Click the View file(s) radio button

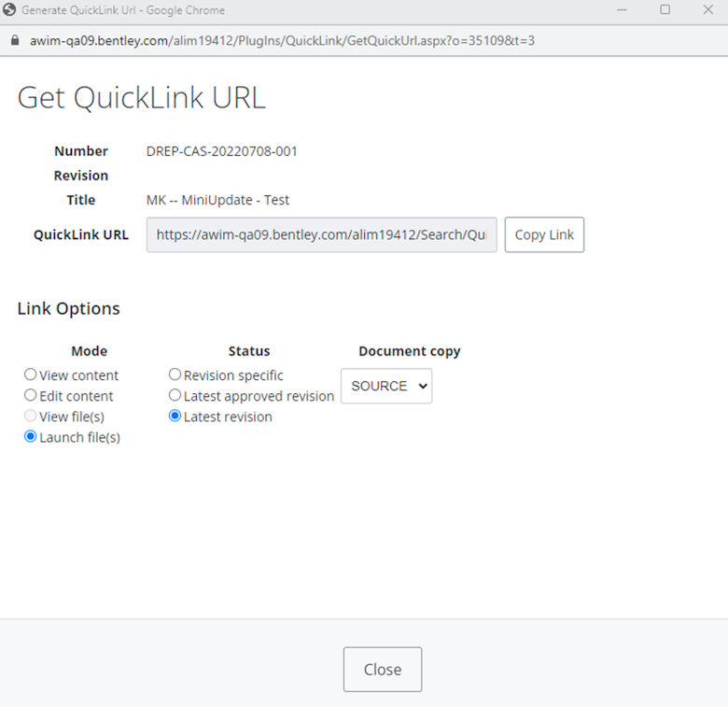click(31, 417)
